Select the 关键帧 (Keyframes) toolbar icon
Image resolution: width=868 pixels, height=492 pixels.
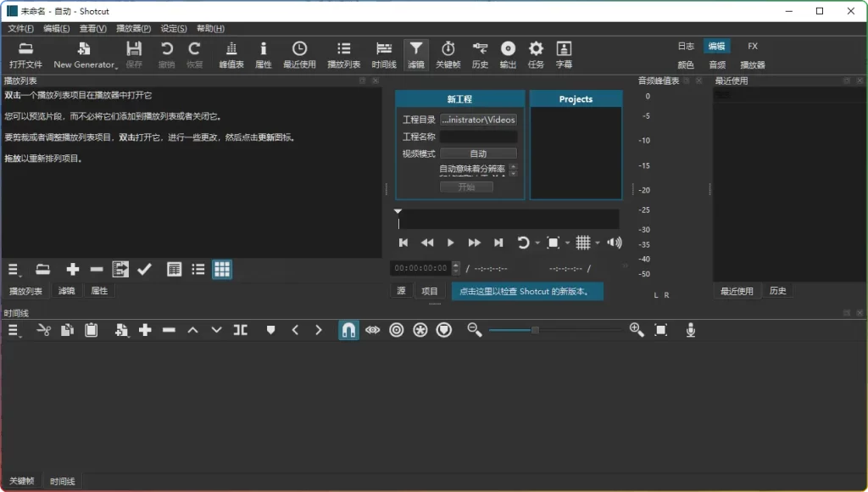448,53
